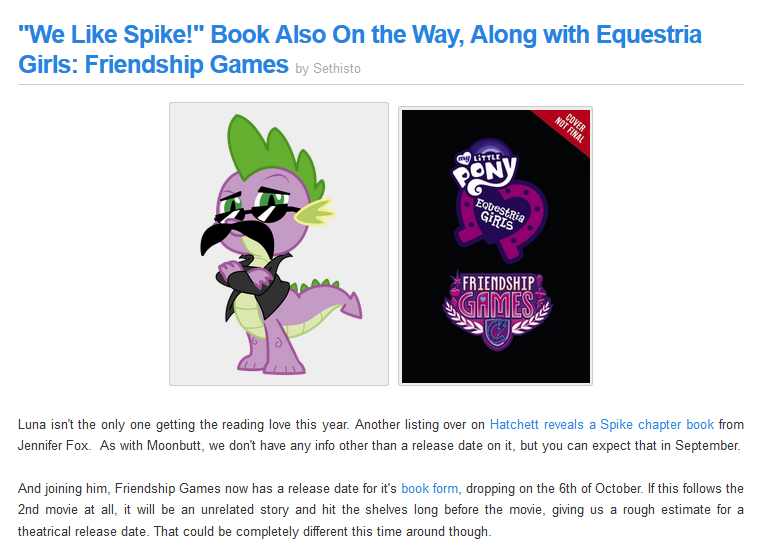Open the "We Like Spike!" article title
Screen dimensions: 763x550
(x=360, y=49)
